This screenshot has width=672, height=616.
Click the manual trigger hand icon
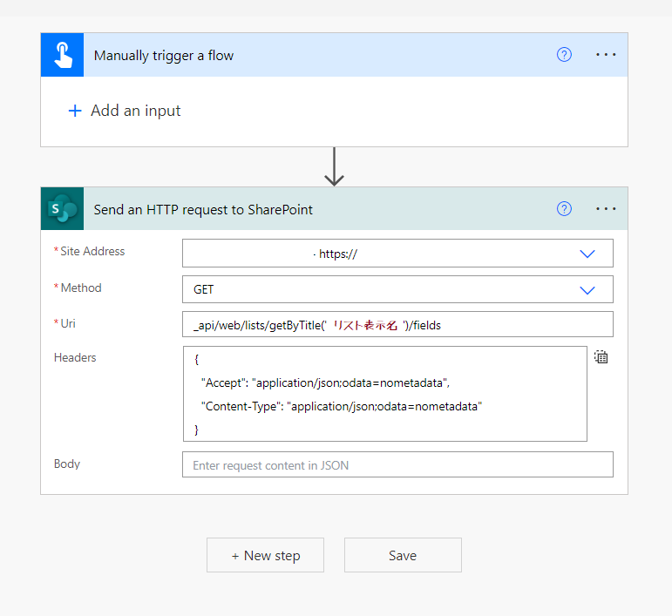click(x=63, y=55)
